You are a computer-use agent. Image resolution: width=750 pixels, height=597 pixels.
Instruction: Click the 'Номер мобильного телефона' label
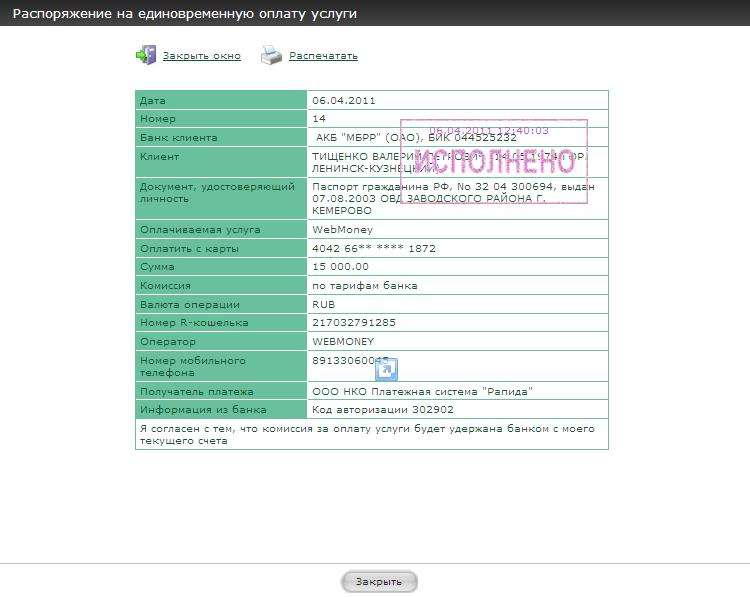tap(192, 366)
